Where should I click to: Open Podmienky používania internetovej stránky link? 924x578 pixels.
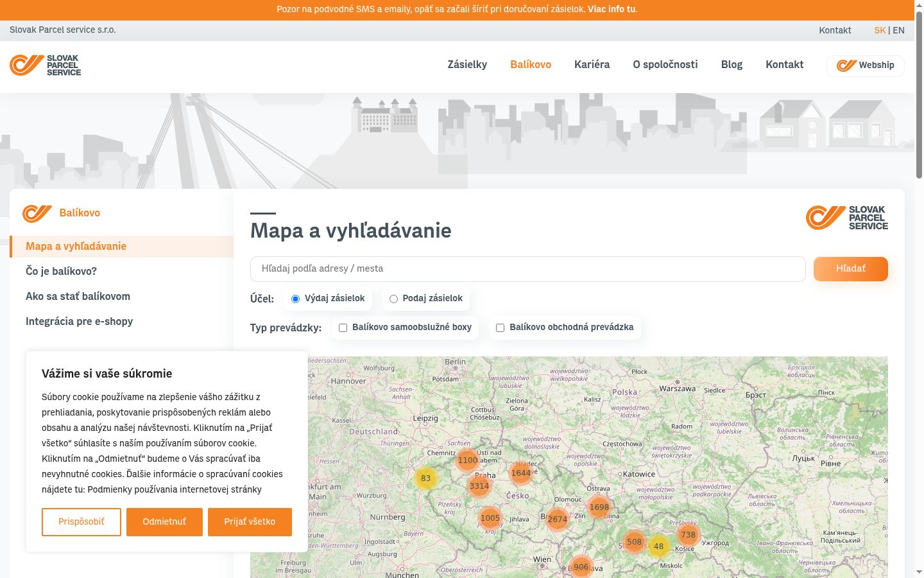point(175,489)
